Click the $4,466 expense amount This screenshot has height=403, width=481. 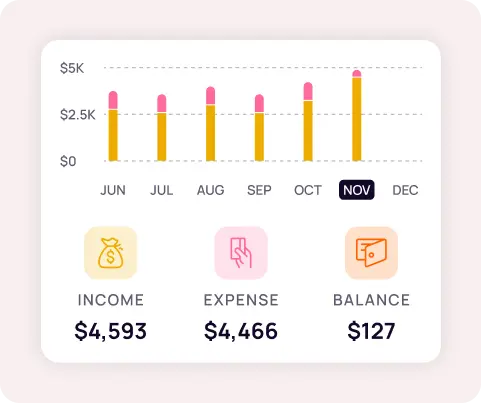[241, 331]
